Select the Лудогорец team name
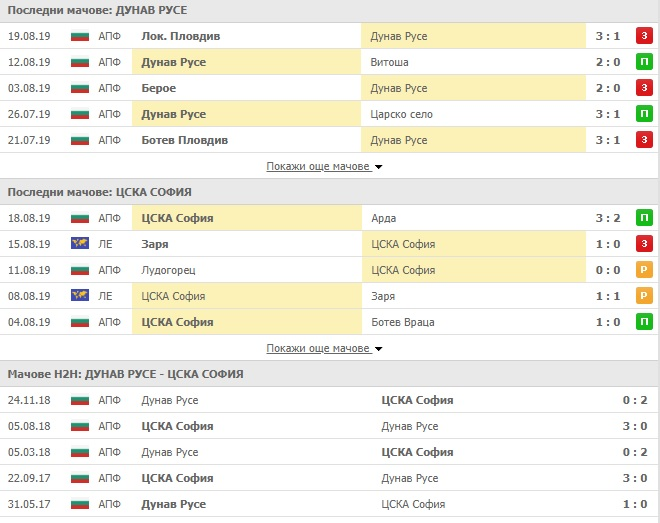Viewport: 660px width, 523px height. (x=168, y=270)
